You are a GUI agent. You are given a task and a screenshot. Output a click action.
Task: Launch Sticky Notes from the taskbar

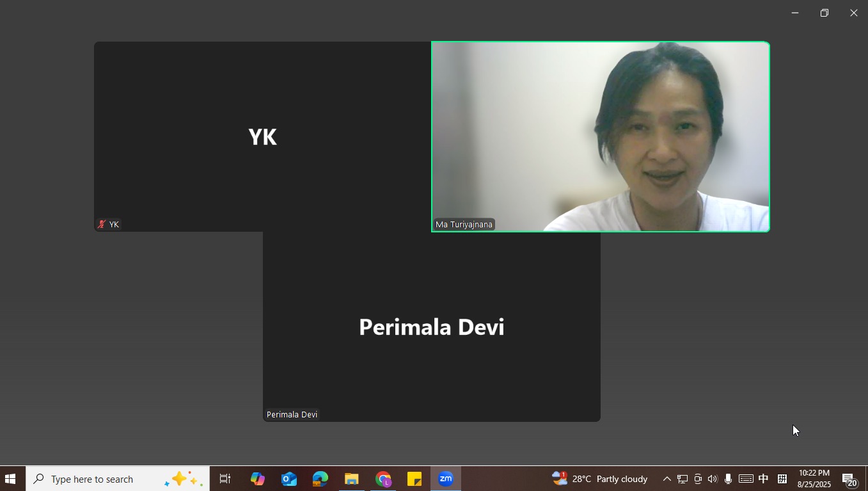(x=414, y=479)
